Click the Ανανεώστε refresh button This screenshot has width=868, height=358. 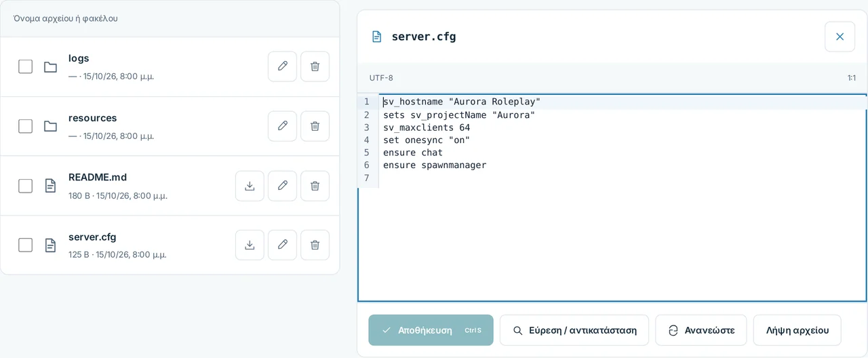pos(701,330)
